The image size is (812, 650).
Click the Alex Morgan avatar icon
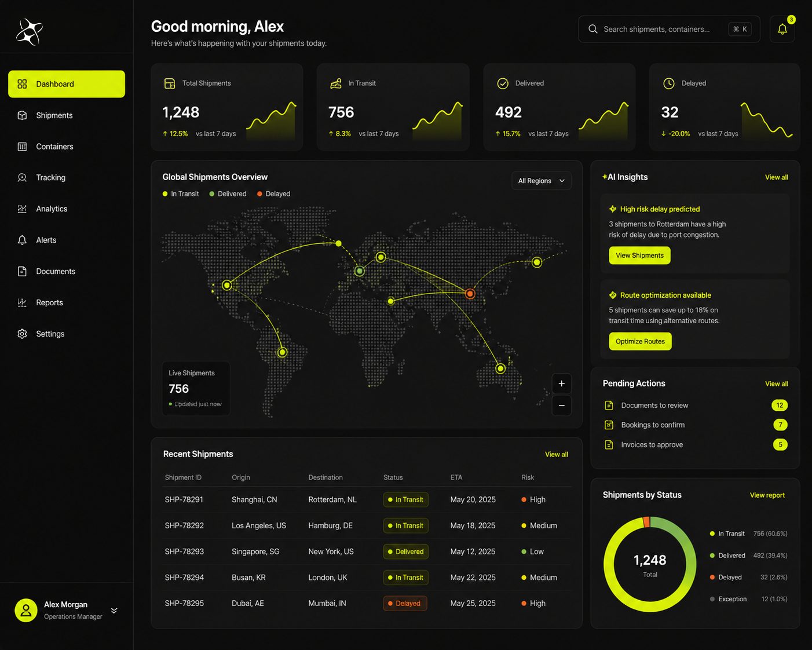pyautogui.click(x=26, y=610)
